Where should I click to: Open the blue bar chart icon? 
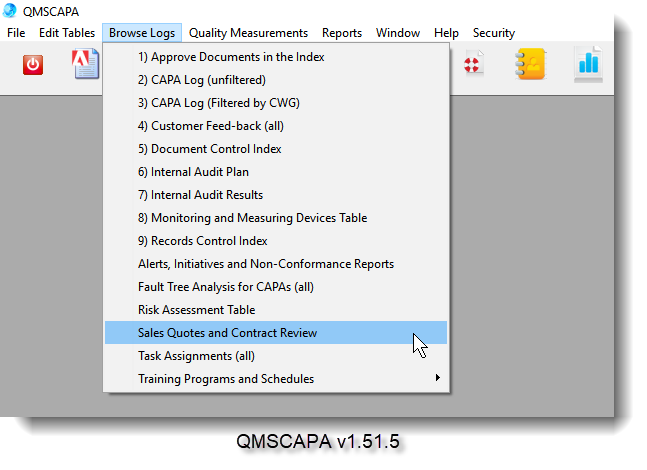(588, 66)
